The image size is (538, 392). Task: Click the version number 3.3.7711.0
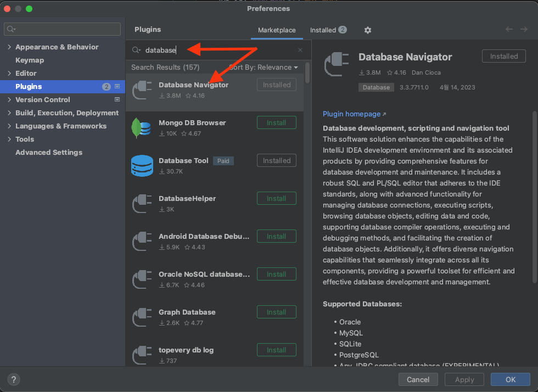[x=414, y=87]
